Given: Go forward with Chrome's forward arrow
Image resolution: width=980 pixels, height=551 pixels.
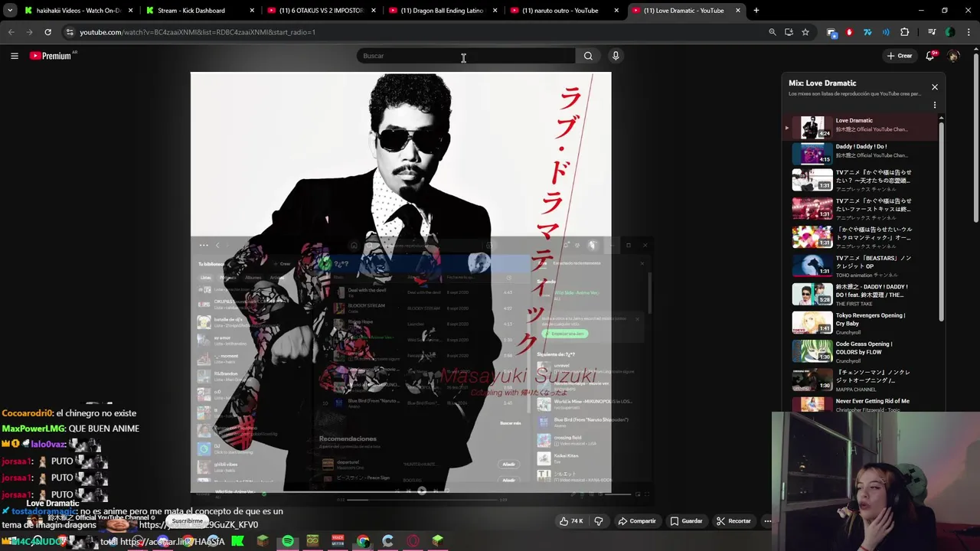Looking at the screenshot, I should pyautogui.click(x=29, y=32).
